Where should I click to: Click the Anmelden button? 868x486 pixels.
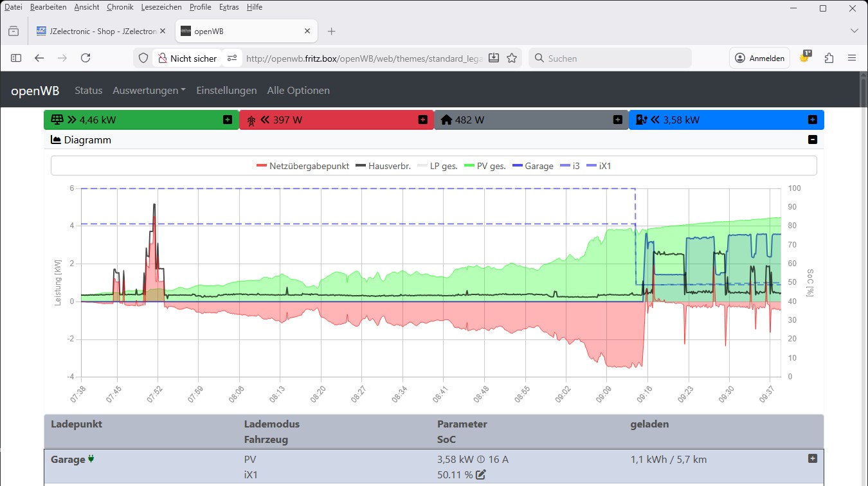coord(759,58)
